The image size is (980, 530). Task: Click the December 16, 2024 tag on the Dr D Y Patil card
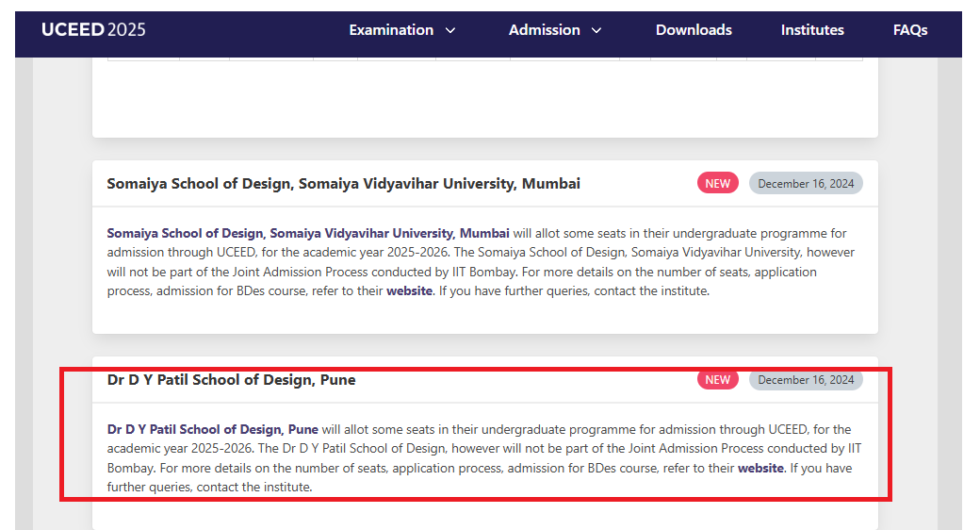click(x=806, y=380)
